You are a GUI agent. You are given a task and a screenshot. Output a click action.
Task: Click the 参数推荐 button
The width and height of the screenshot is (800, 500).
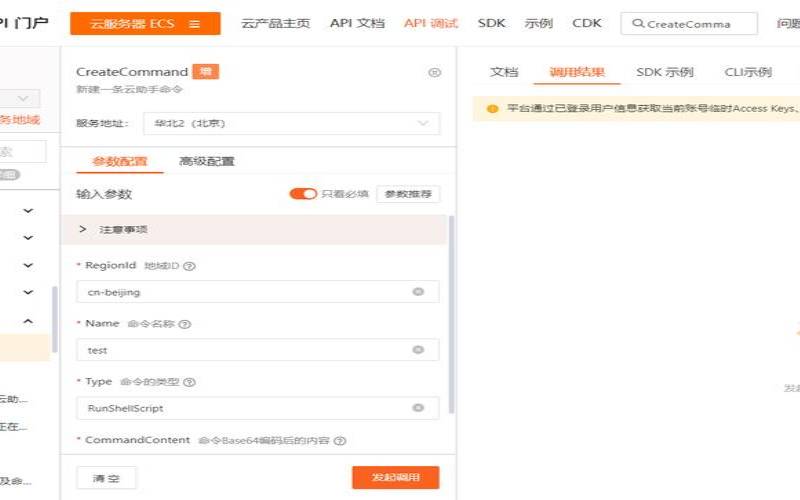(x=408, y=194)
